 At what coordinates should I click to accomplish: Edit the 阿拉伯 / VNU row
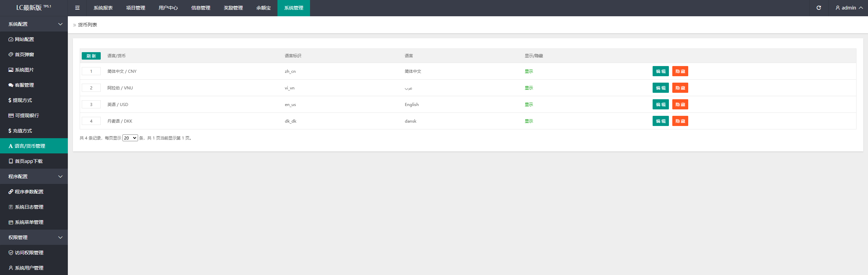click(660, 88)
